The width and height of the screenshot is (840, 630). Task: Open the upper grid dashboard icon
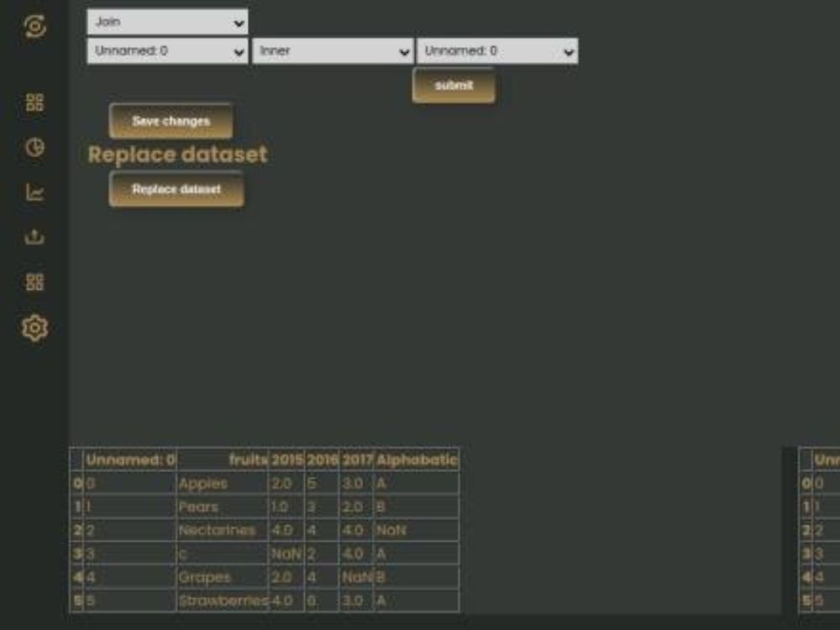pyautogui.click(x=34, y=102)
